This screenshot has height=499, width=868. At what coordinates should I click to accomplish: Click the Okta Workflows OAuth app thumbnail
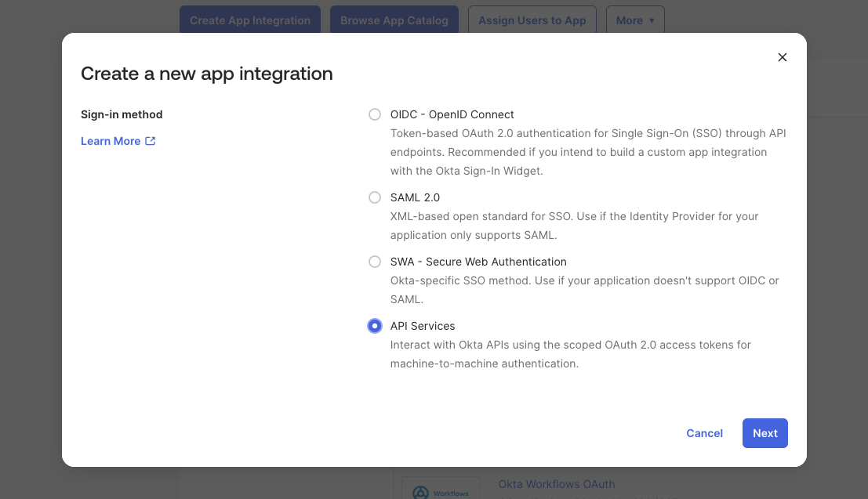pyautogui.click(x=441, y=489)
